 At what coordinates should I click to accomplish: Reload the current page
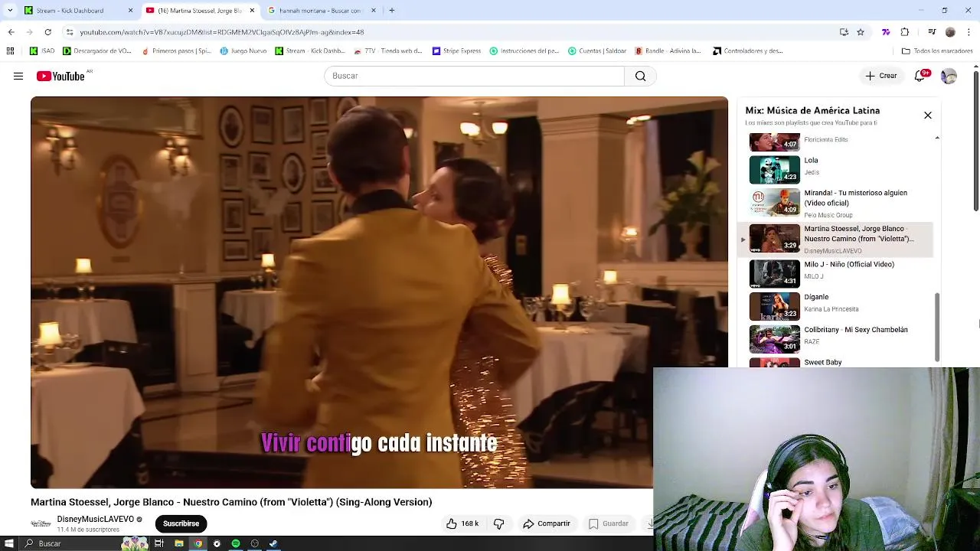coord(47,32)
